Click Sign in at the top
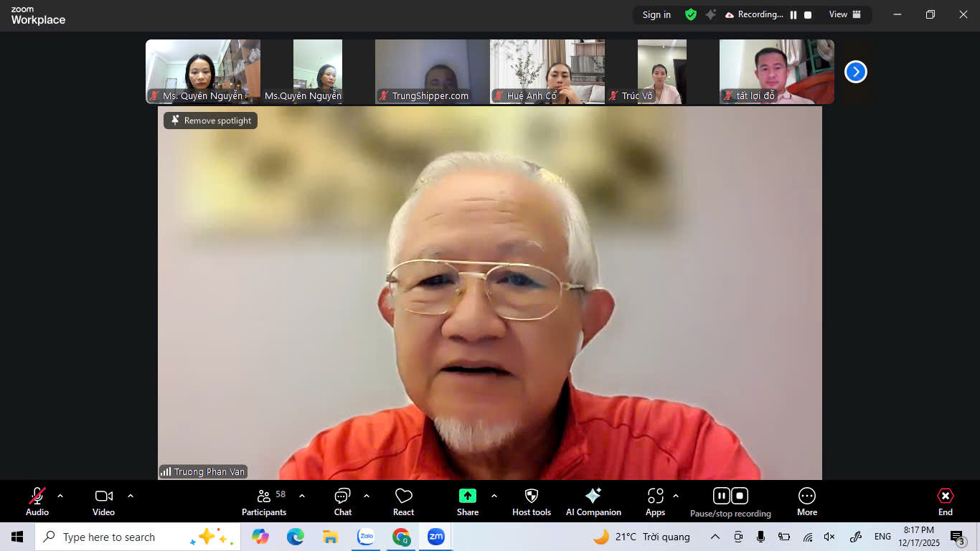 coord(656,14)
